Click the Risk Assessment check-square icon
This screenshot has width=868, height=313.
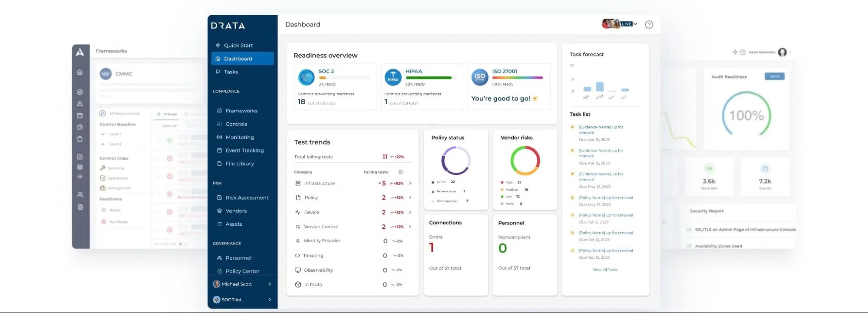[x=219, y=198]
